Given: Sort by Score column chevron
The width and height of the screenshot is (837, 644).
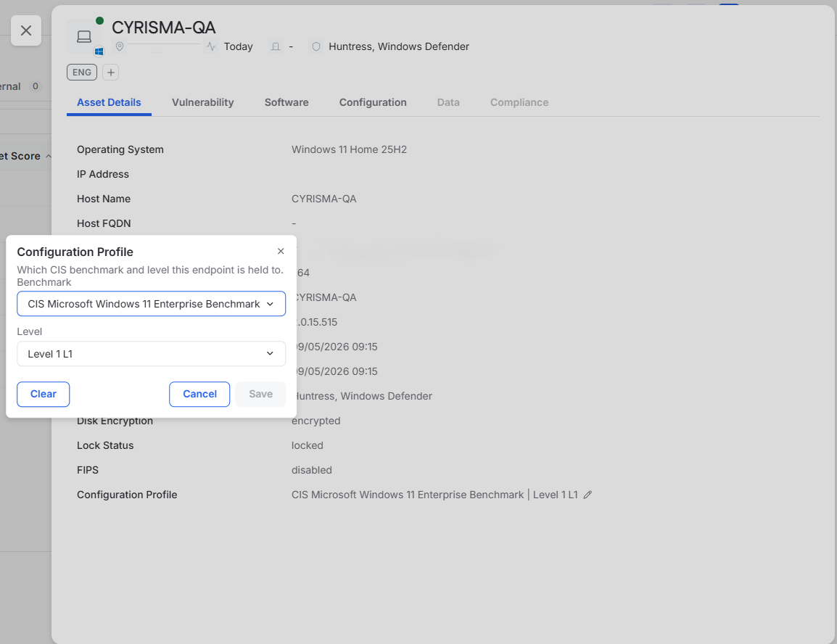Looking at the screenshot, I should click(49, 157).
